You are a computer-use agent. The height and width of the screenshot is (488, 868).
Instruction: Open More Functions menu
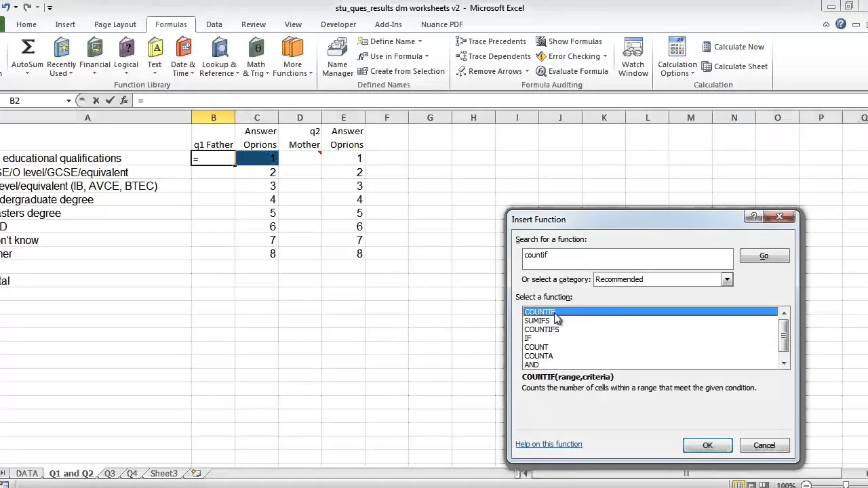(x=292, y=57)
